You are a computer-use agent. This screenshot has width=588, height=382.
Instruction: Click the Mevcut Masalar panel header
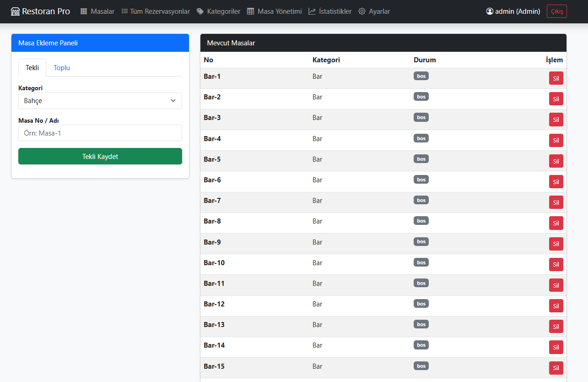coord(383,43)
